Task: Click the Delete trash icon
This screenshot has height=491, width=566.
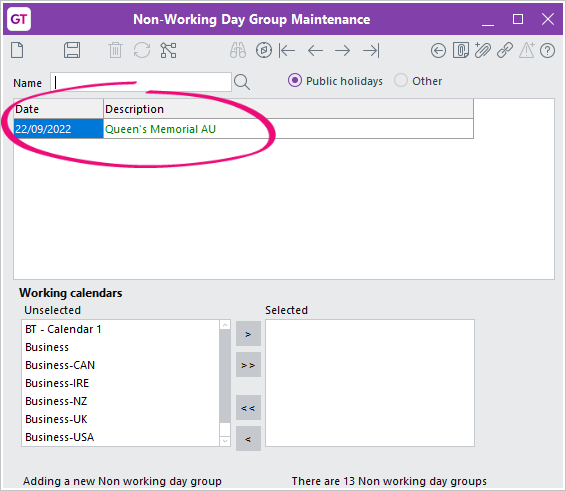Action: pyautogui.click(x=116, y=50)
